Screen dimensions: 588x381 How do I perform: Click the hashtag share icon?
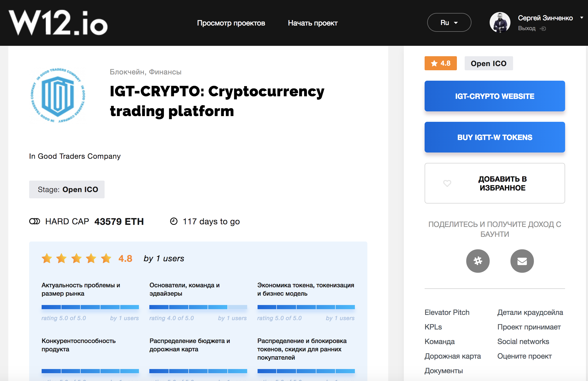tap(478, 261)
